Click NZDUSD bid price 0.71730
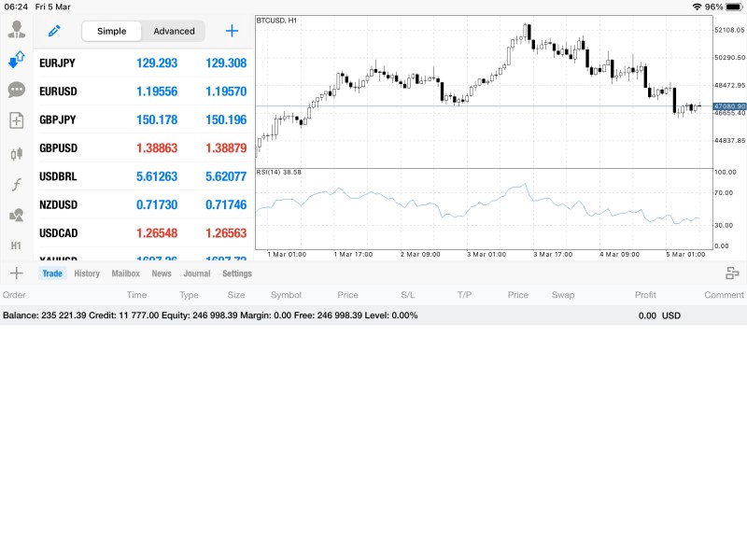The width and height of the screenshot is (747, 560). point(157,204)
